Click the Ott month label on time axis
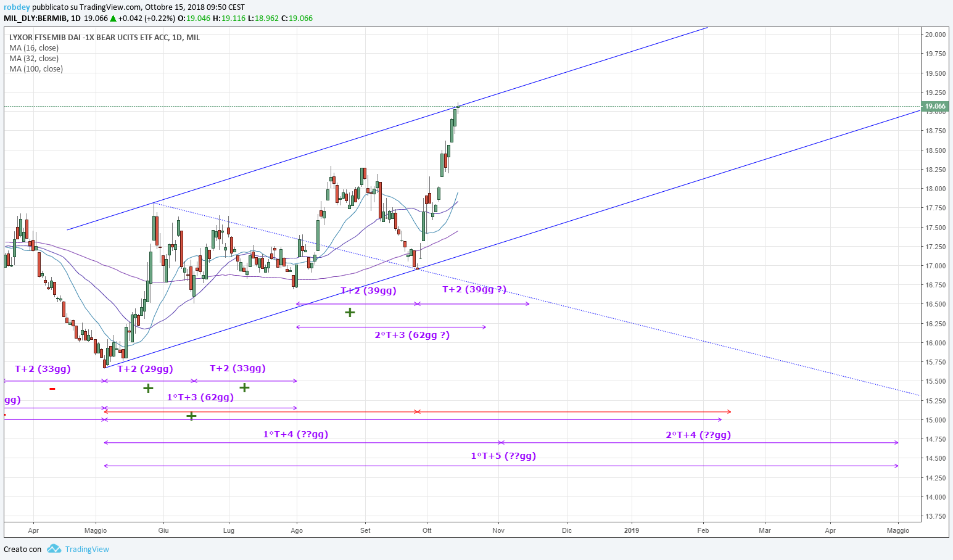Screen dimensions: 953x560 click(427, 530)
